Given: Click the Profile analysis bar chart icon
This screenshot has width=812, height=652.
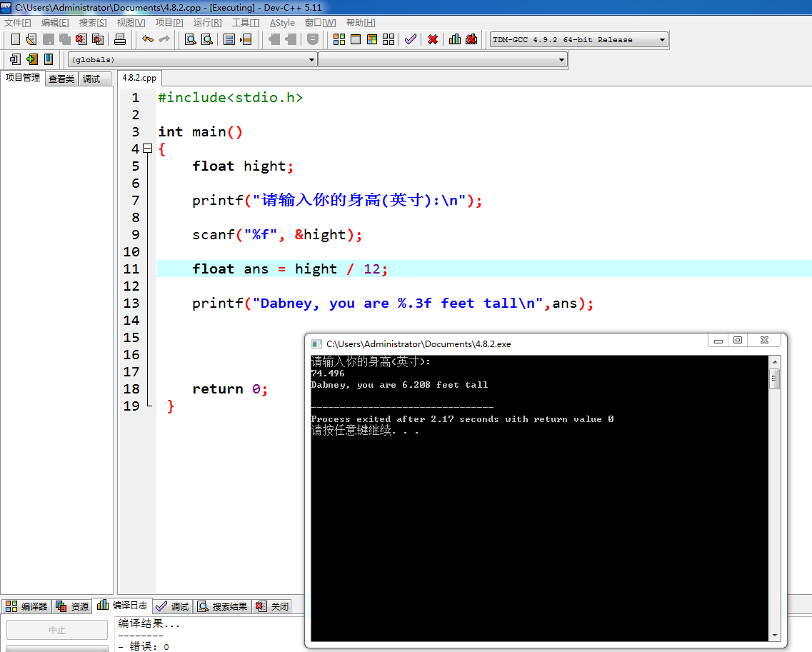Looking at the screenshot, I should click(455, 39).
